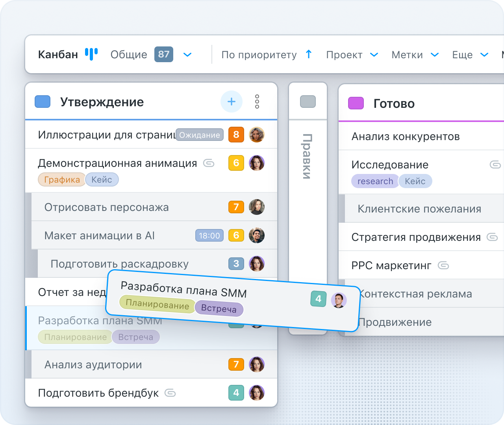The image size is (504, 425).
Task: Click the blue color swatch of Утверждение
Action: (43, 102)
